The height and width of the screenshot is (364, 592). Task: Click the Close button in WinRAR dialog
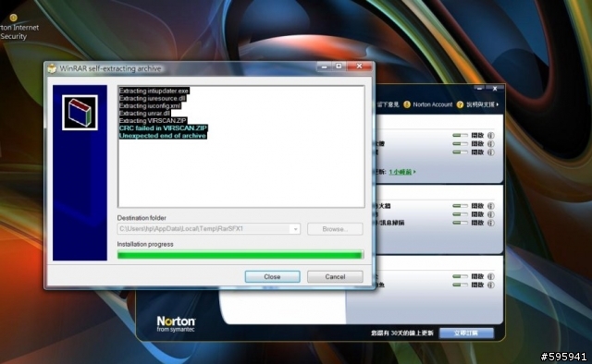[x=272, y=276]
